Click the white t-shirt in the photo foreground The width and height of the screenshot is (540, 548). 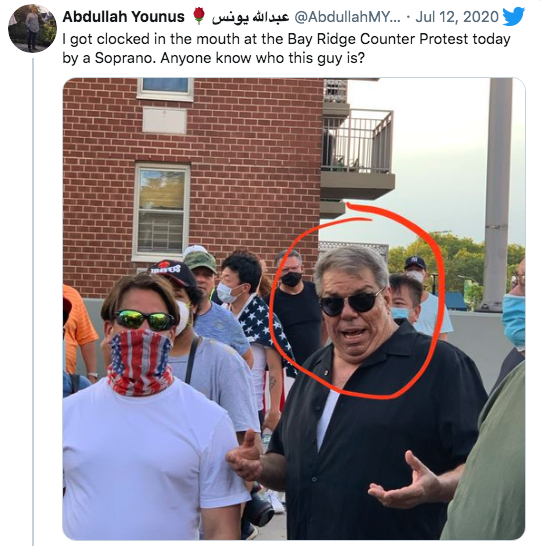click(152, 458)
